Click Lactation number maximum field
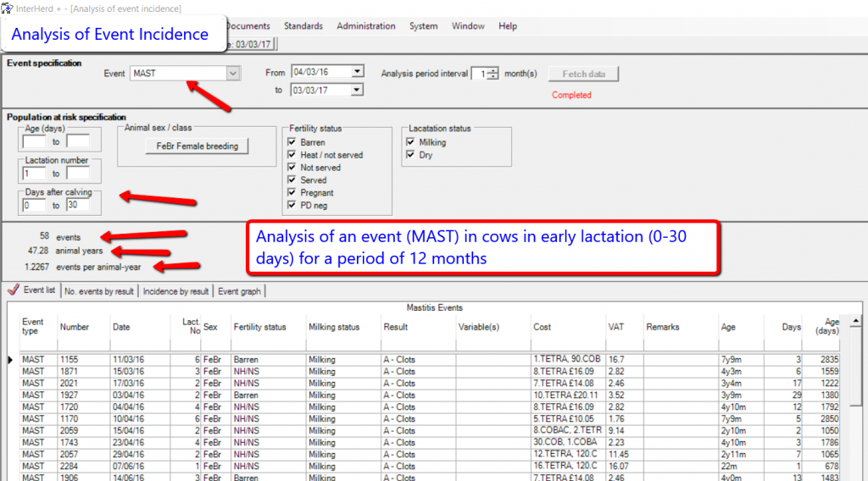This screenshot has width=868, height=481. click(x=77, y=174)
